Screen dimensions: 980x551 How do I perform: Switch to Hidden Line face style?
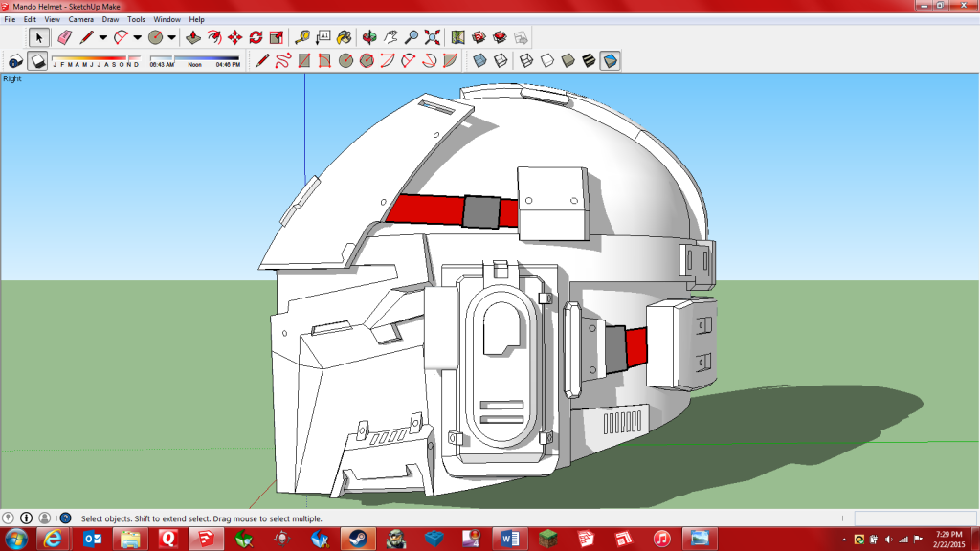pos(546,60)
